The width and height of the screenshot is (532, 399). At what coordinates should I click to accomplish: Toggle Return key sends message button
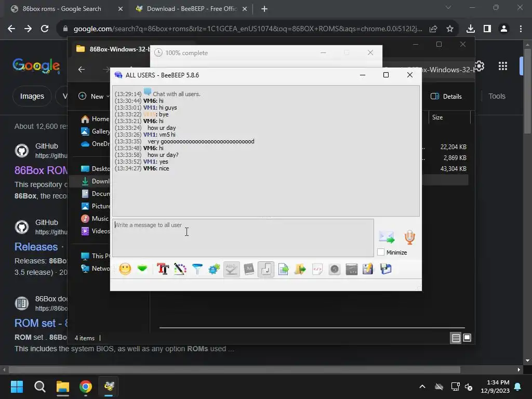point(265,269)
